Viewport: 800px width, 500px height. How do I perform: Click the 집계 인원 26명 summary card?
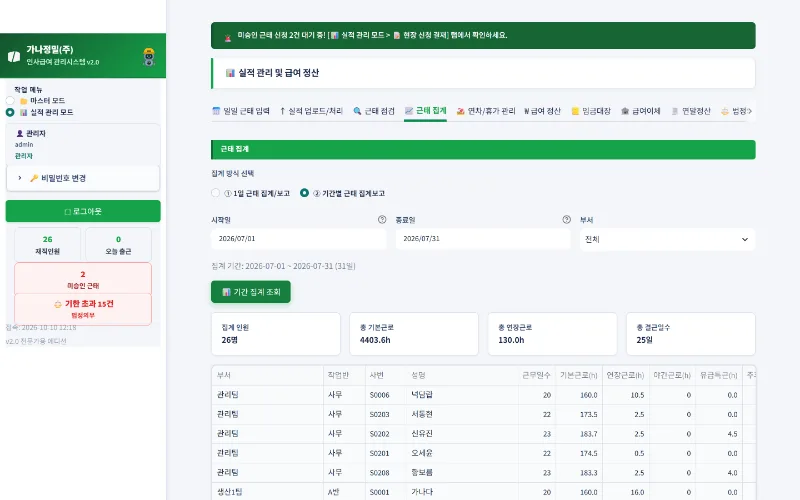pos(276,334)
